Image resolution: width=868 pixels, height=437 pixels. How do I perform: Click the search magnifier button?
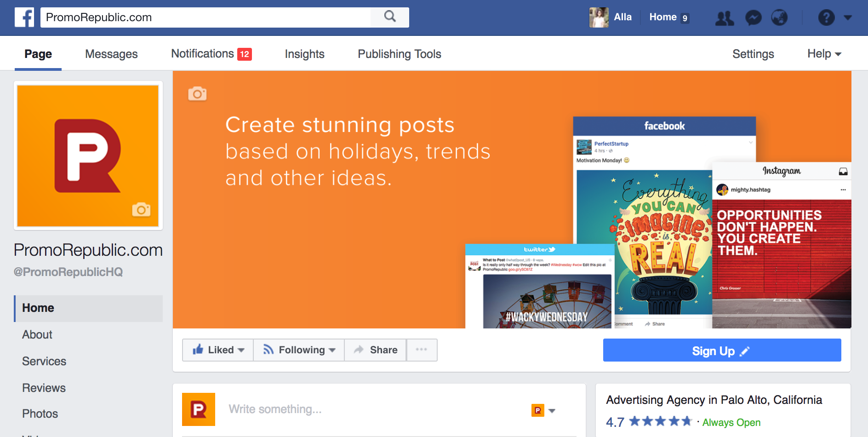coord(390,17)
